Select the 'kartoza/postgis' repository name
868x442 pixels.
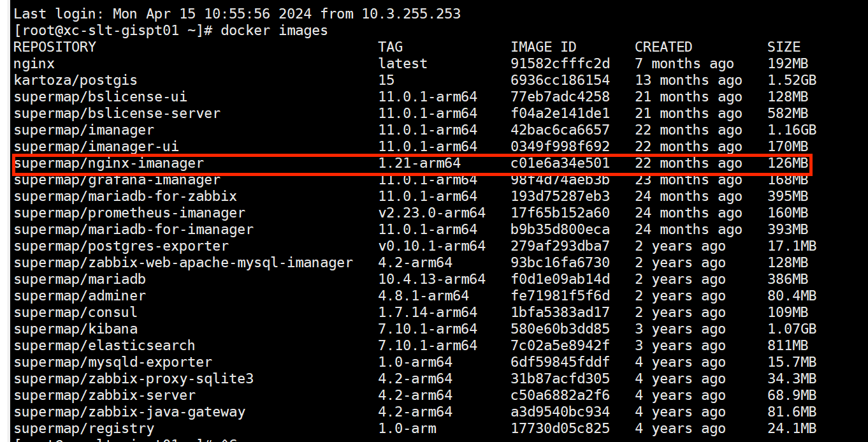point(76,80)
